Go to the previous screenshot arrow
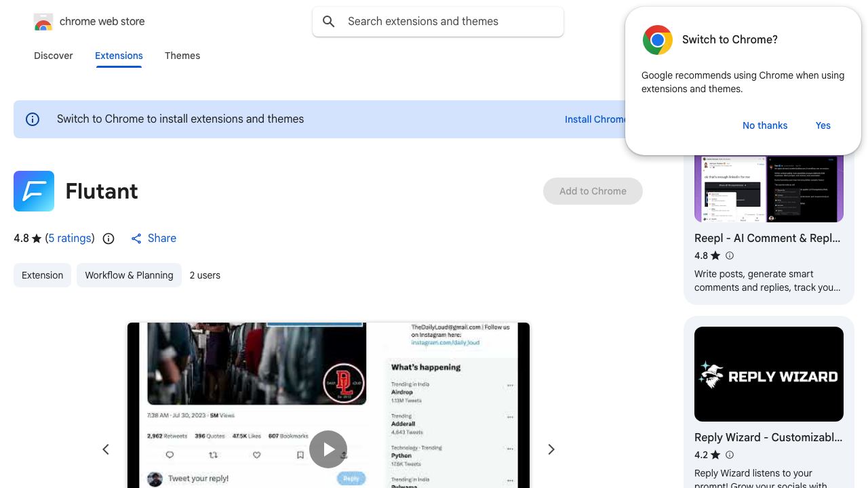This screenshot has width=868, height=488. 106,449
